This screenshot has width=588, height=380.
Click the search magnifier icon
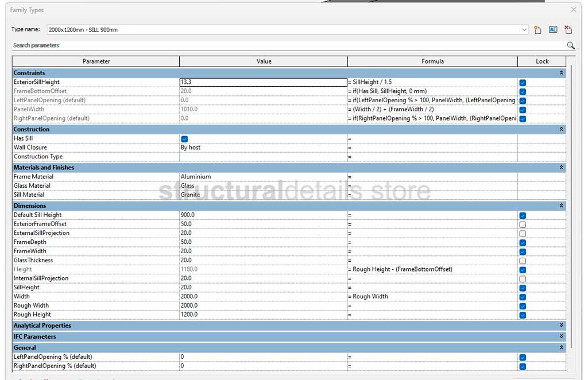(x=570, y=45)
